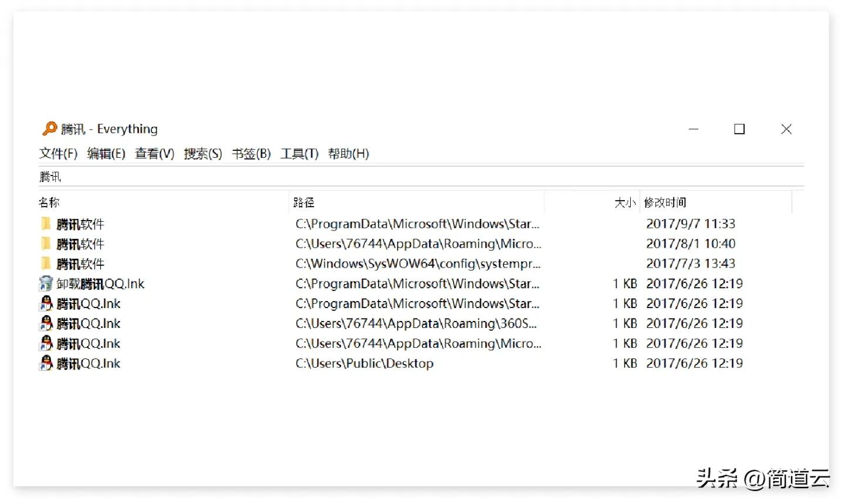Click 1 KB size in 卸载腾讯QQ.lnk row
This screenshot has height=504, width=845.
(625, 283)
